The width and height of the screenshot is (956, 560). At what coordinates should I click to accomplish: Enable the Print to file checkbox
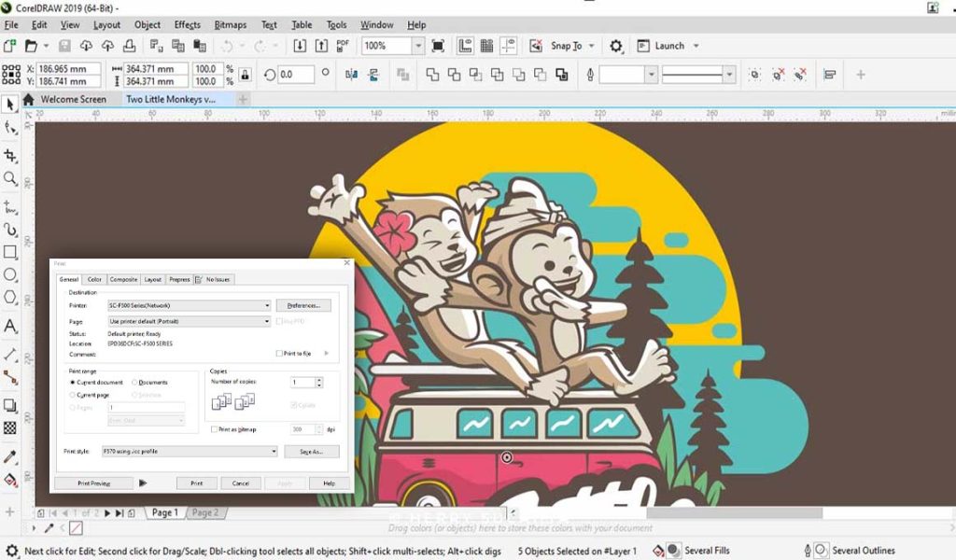click(x=278, y=354)
